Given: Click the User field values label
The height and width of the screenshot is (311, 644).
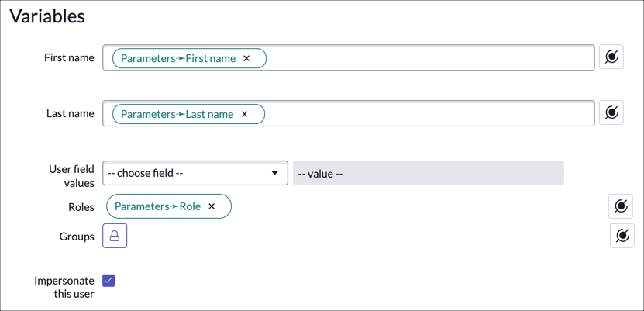Looking at the screenshot, I should 71,176.
